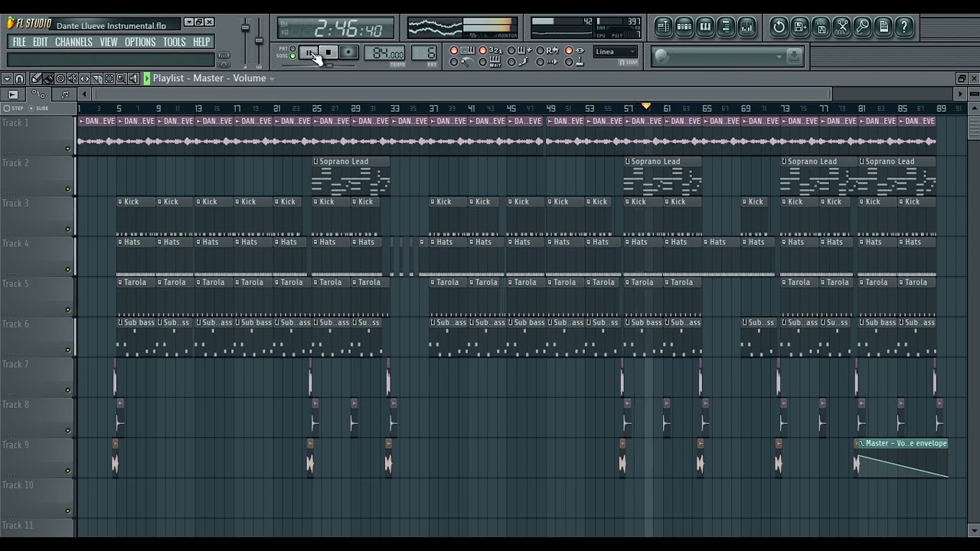Click the one-click recording microphone icon

click(863, 27)
